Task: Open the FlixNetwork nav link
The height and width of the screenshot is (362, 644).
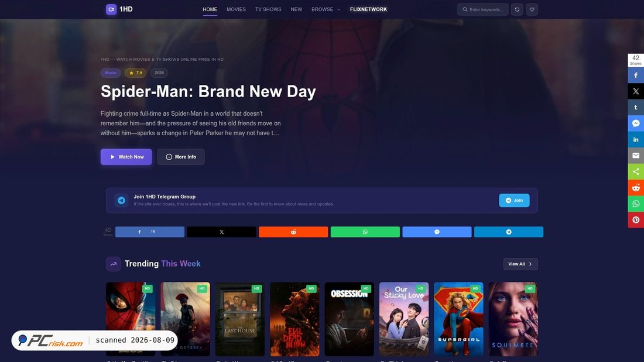Action: (x=368, y=9)
